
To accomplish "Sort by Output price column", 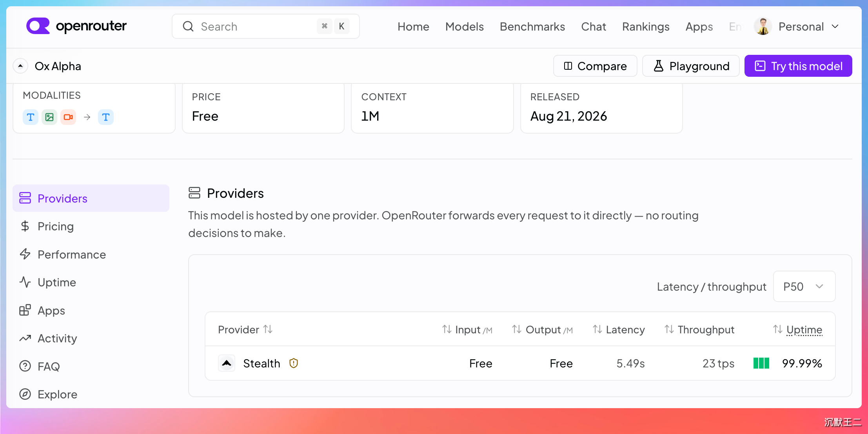I will [x=517, y=329].
